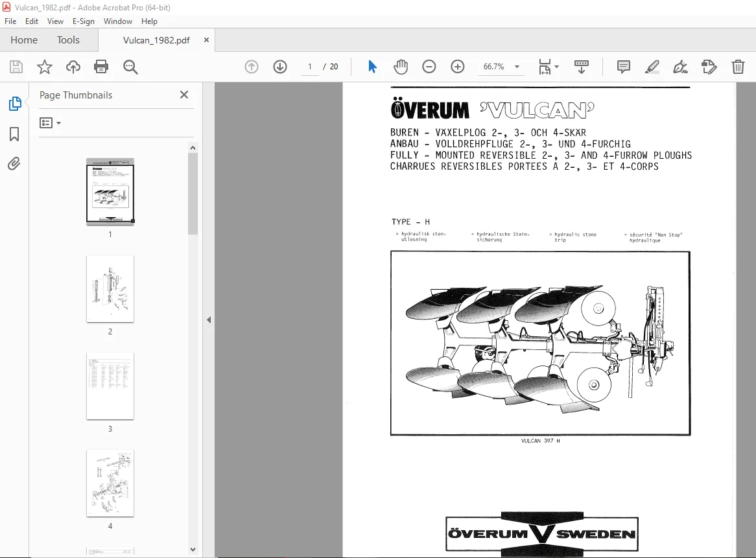Click the Stamp tool icon
Screen dimensions: 756x558
coord(709,67)
